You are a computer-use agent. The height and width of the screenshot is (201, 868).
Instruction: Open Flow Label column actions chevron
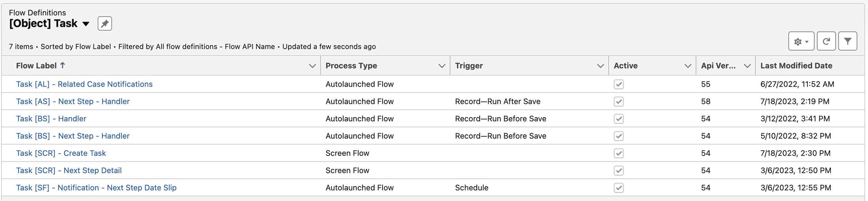312,66
